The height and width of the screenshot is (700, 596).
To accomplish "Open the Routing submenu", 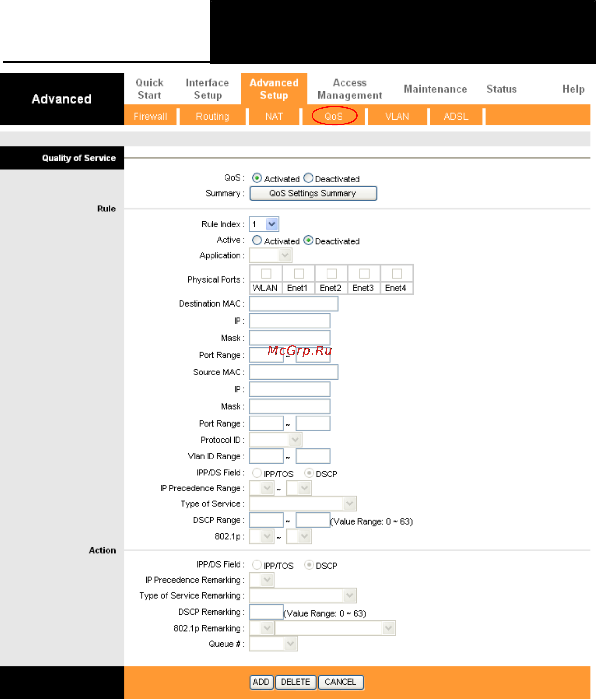I will pyautogui.click(x=212, y=116).
